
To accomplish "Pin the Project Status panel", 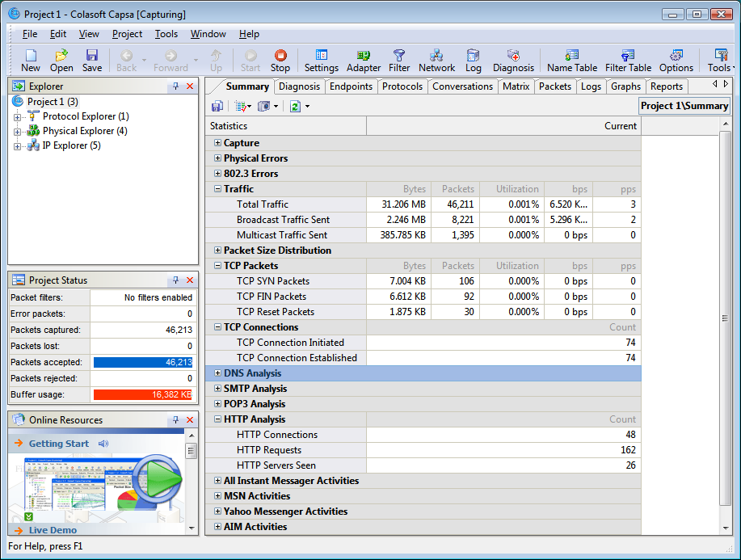I will coord(176,280).
